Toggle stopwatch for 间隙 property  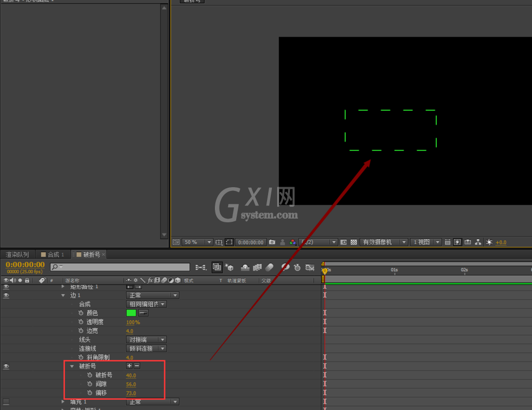click(89, 384)
